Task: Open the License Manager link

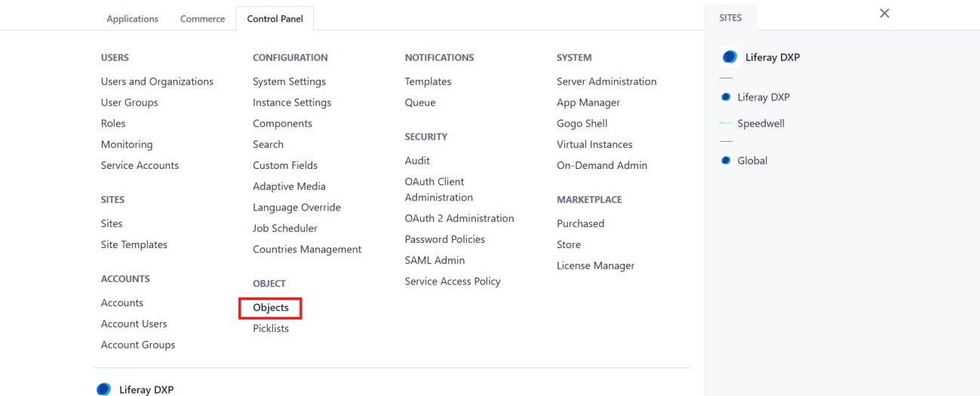Action: [x=596, y=266]
